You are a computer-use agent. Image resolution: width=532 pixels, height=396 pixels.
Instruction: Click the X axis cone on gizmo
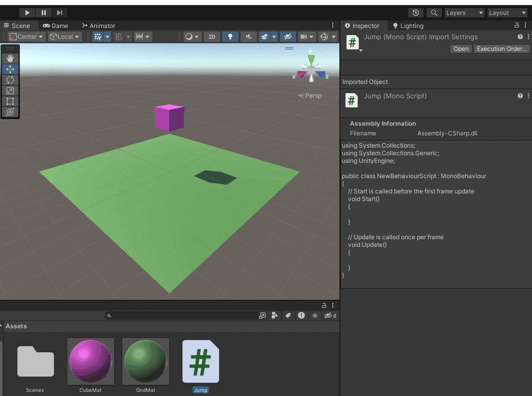(301, 74)
